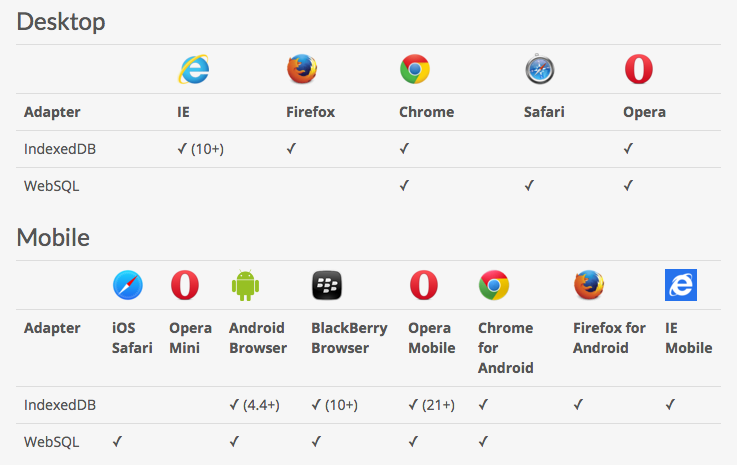Click the green Android Browser robot icon
Image resolution: width=737 pixels, height=465 pixels.
tap(245, 285)
